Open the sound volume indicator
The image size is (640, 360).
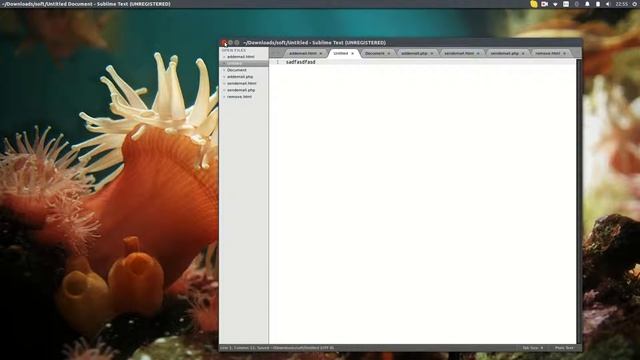click(x=608, y=4)
